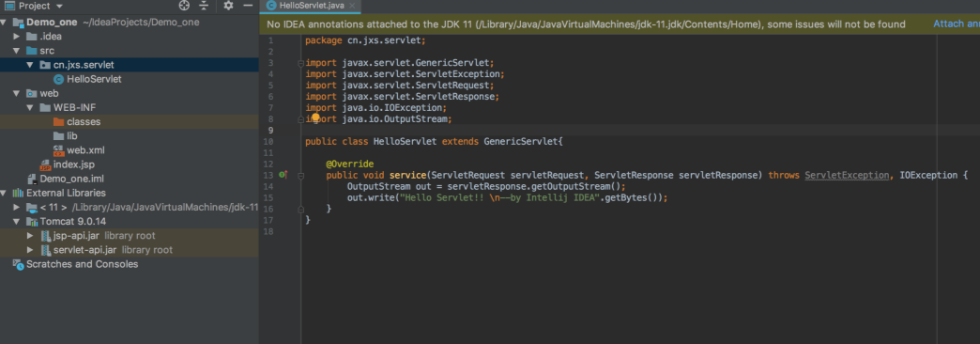Click the servlet-api.jar archive icon
Screen dimensions: 980x344
[x=46, y=250]
